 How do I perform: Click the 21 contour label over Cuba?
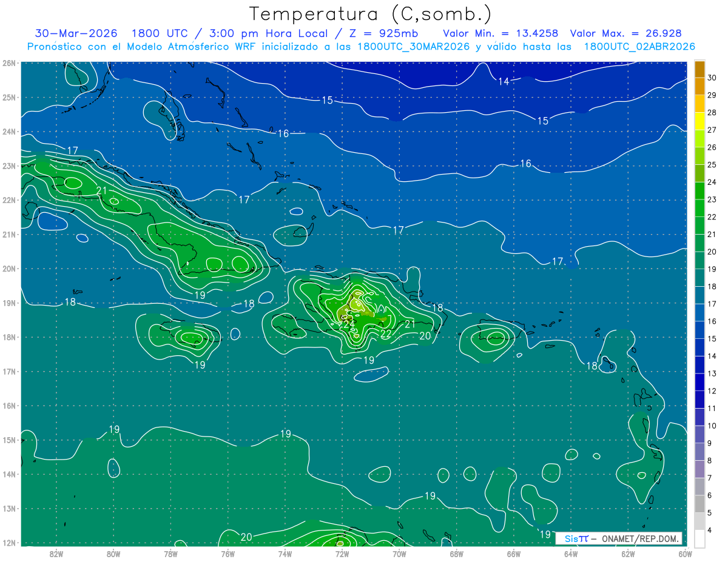coord(102,190)
